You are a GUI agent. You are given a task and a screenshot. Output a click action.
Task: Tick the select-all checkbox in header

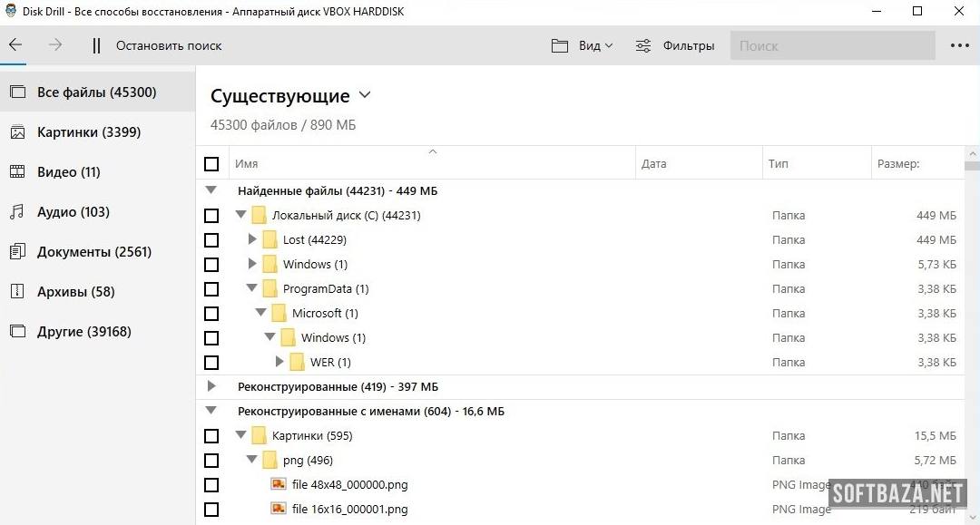tap(211, 164)
